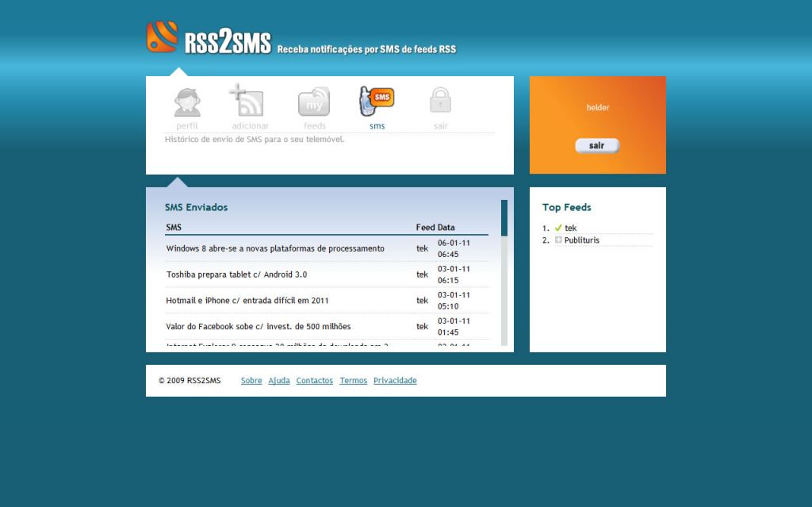Select the Windows 8 SMS row
This screenshot has height=507, width=812.
[x=275, y=248]
